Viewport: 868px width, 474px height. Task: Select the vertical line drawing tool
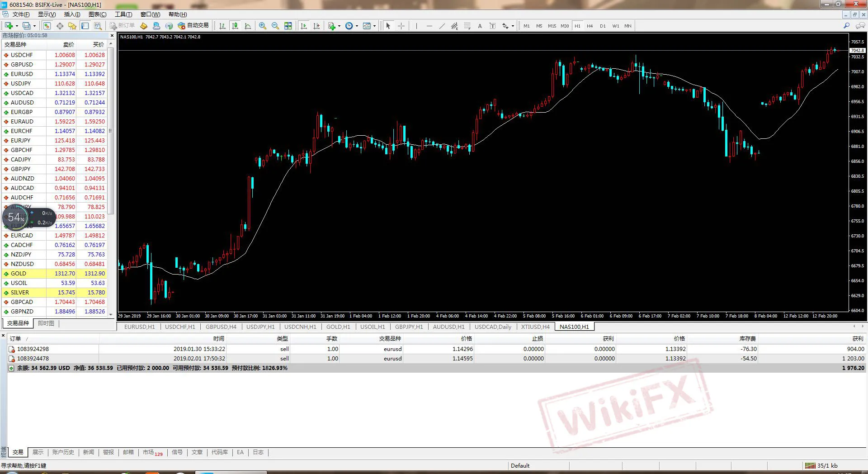[x=416, y=26]
